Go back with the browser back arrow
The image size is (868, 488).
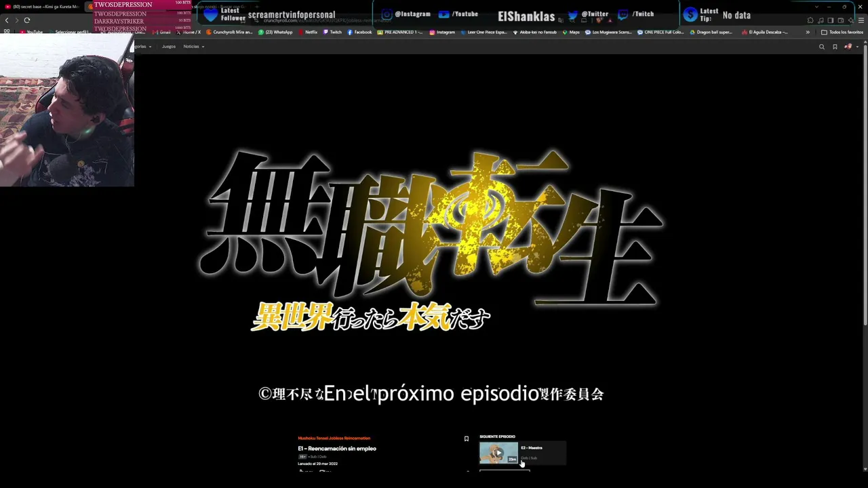click(7, 20)
